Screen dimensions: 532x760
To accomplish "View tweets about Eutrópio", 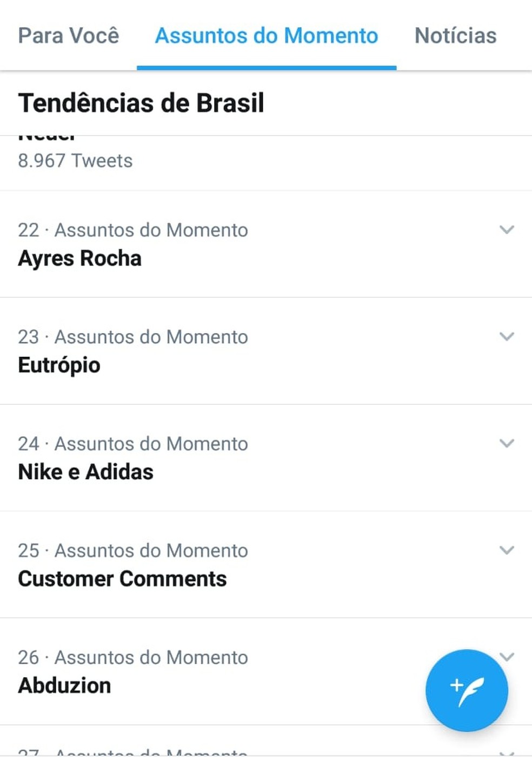I will pos(59,365).
